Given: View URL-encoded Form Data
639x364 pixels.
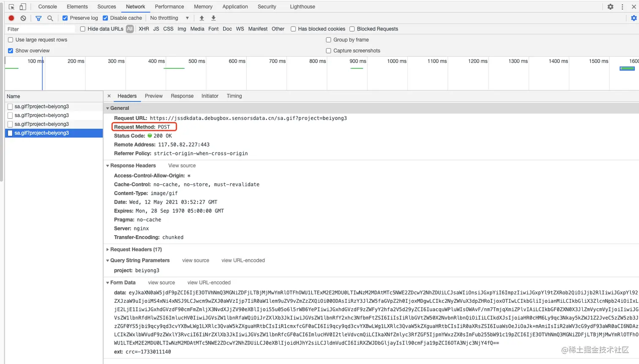Looking at the screenshot, I should 209,283.
